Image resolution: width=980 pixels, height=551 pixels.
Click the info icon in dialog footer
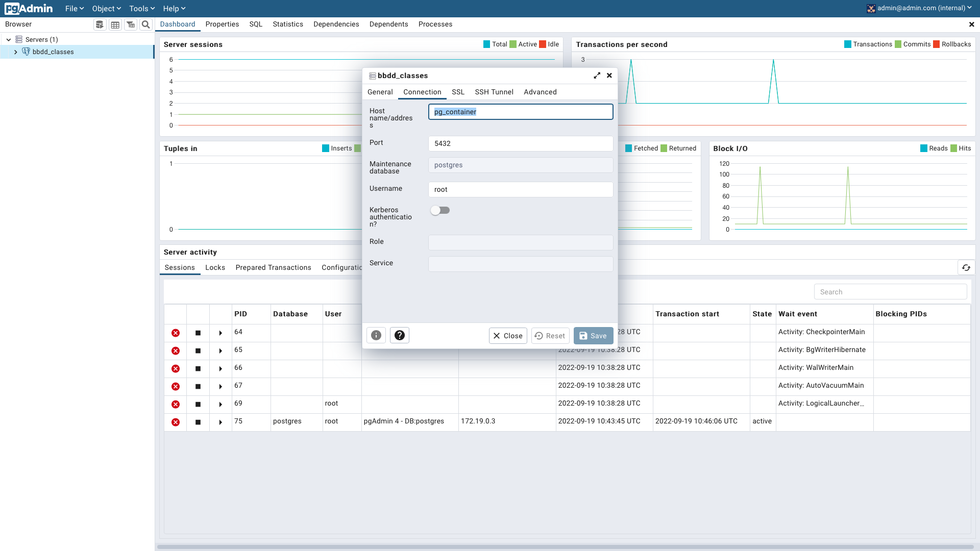click(376, 335)
